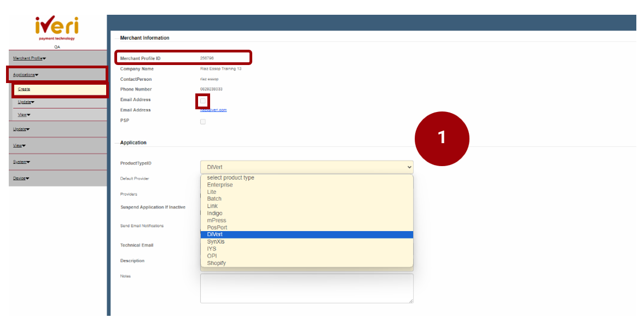
Task: Click the iVeri payment technology logo
Action: click(x=57, y=28)
